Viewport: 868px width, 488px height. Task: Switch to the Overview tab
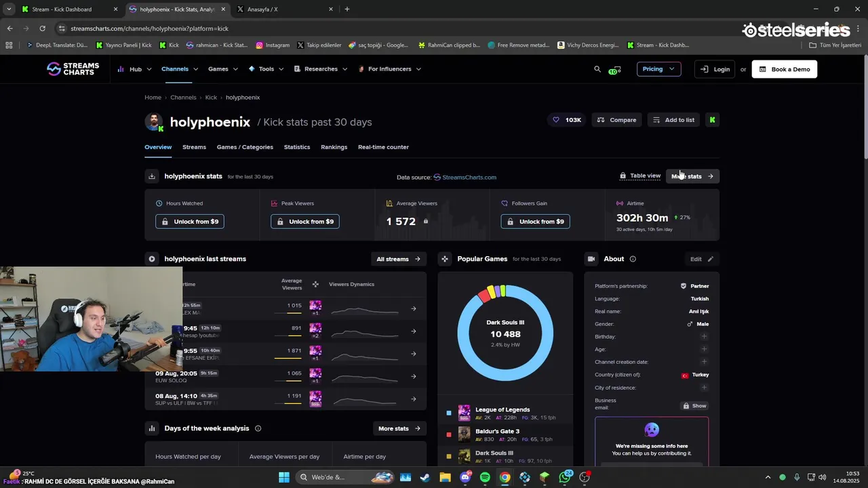(x=158, y=147)
